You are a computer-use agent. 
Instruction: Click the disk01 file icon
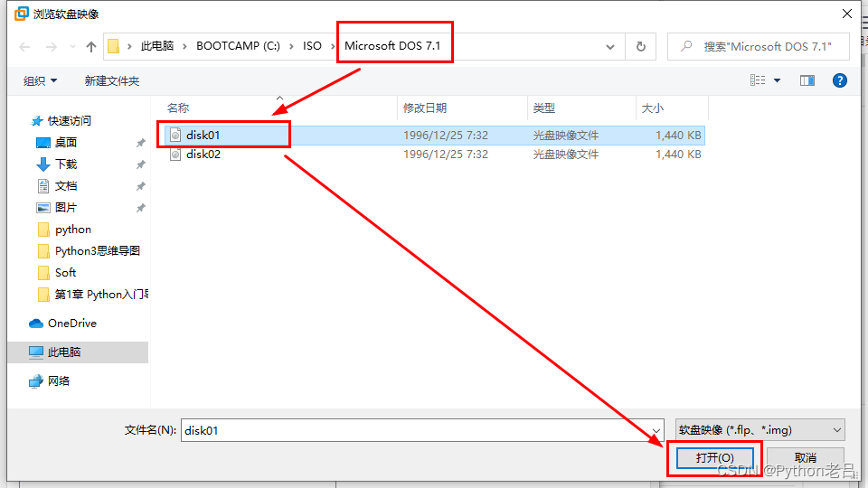175,135
